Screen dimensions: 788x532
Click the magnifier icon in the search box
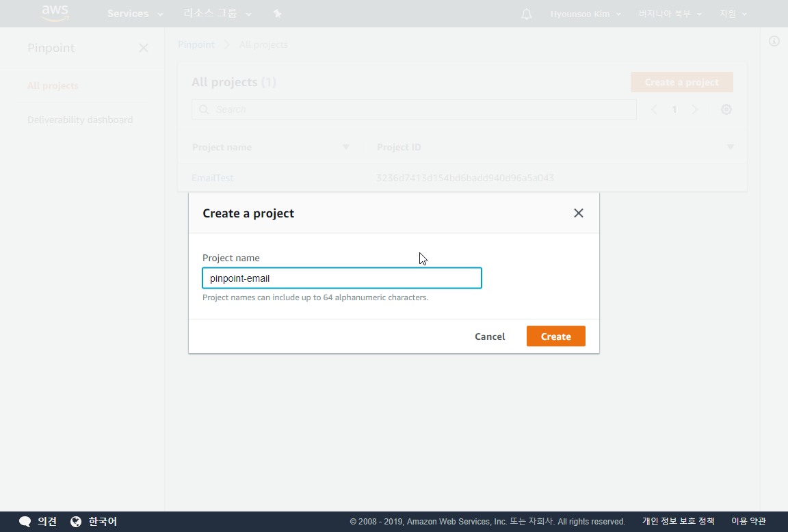(x=204, y=109)
